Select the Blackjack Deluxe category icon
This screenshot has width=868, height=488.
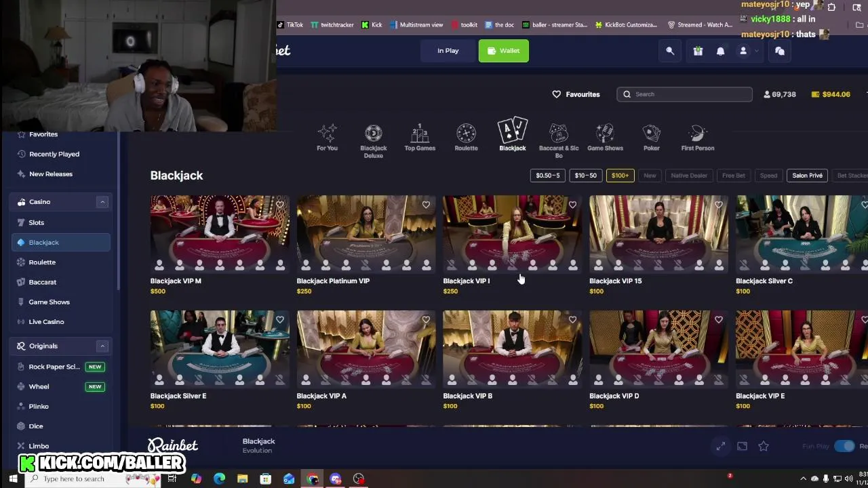373,141
